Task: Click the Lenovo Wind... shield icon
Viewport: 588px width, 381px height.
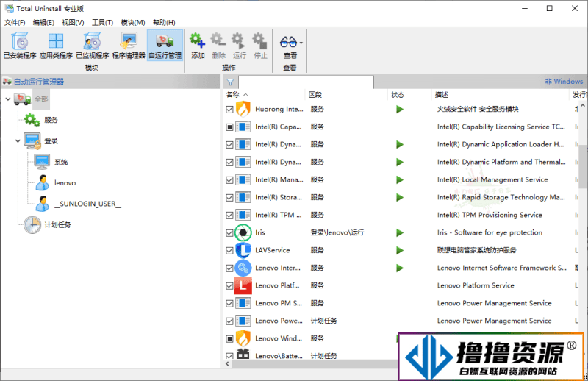Action: pyautogui.click(x=243, y=338)
